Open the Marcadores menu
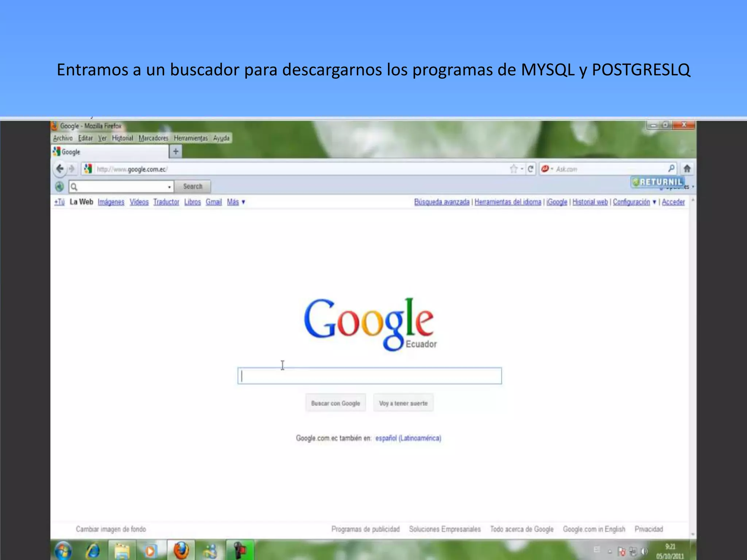Viewport: 747px width, 560px height. 153,138
